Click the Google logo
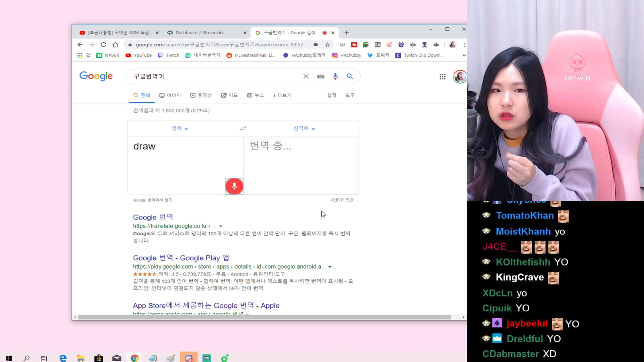Image resolution: width=644 pixels, height=362 pixels. tap(96, 76)
